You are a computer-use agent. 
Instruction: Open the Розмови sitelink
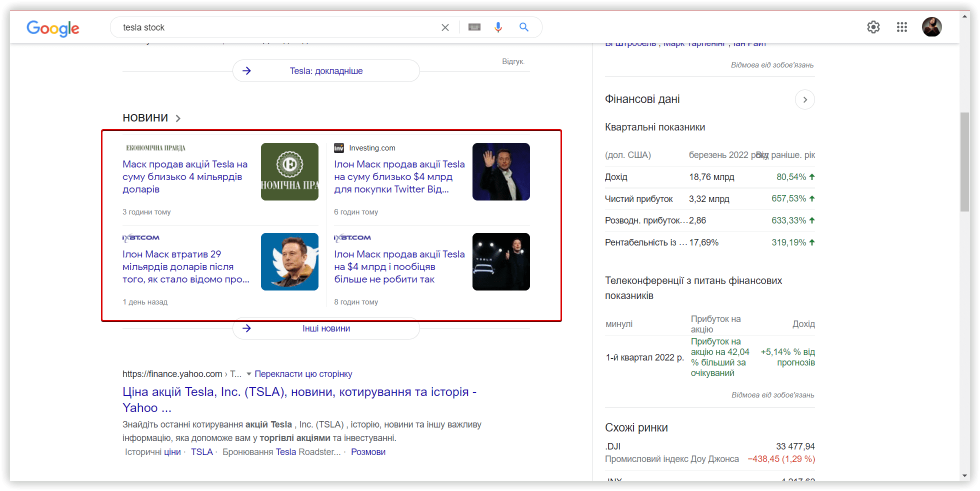point(368,452)
